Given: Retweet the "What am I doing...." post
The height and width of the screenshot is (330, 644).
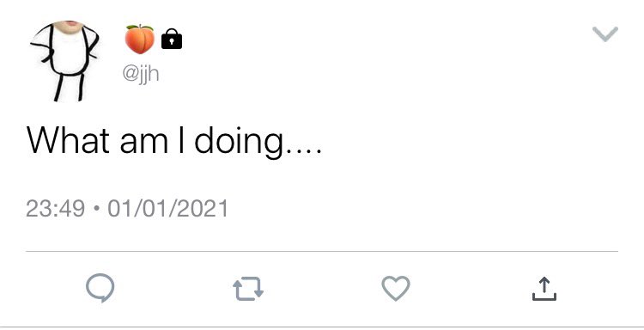Looking at the screenshot, I should [248, 289].
